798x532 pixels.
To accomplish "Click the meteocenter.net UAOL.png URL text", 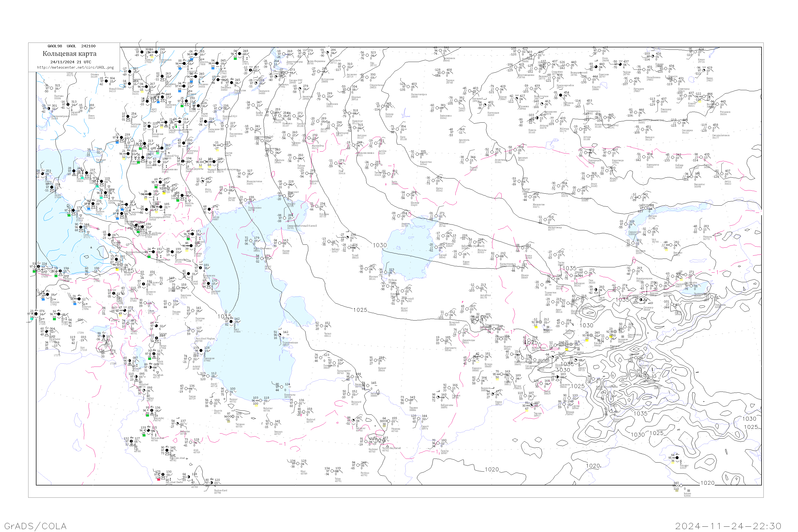I will pos(75,68).
